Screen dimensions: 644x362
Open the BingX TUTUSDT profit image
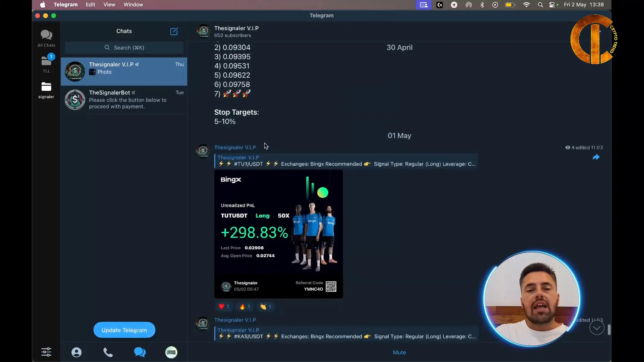pyautogui.click(x=278, y=234)
